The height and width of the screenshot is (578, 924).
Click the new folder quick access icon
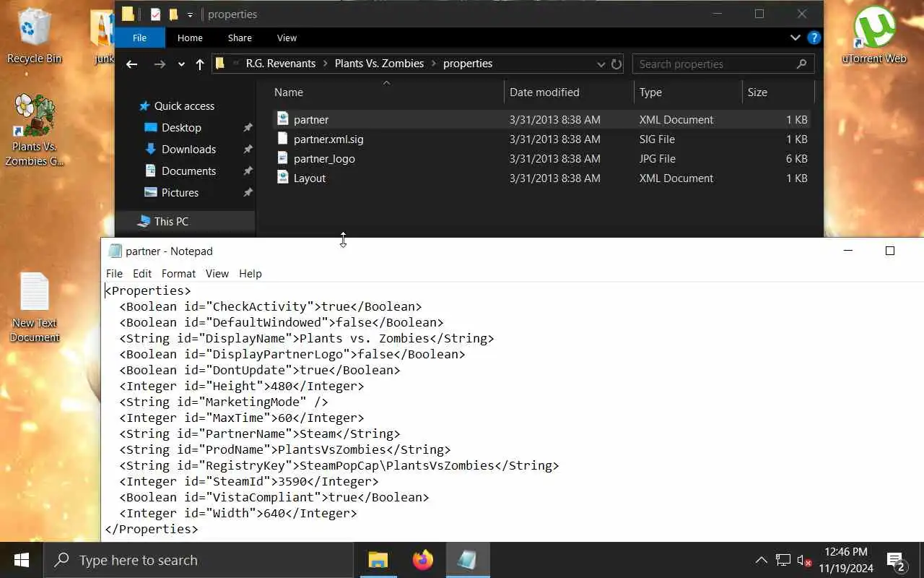tap(173, 14)
